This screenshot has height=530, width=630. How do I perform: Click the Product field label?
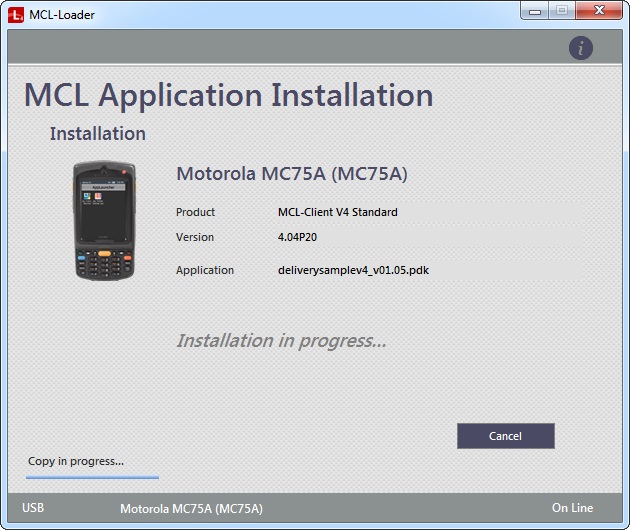click(x=195, y=212)
